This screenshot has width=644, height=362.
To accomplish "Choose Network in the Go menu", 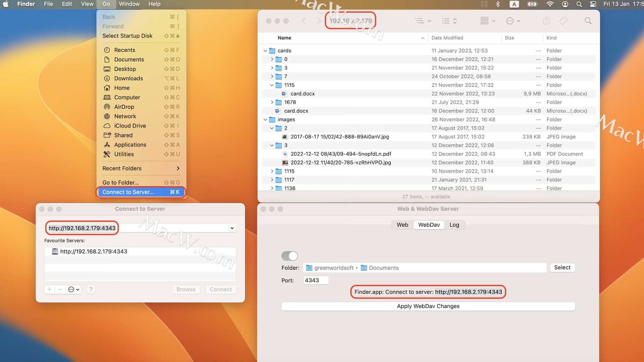I will (141, 116).
